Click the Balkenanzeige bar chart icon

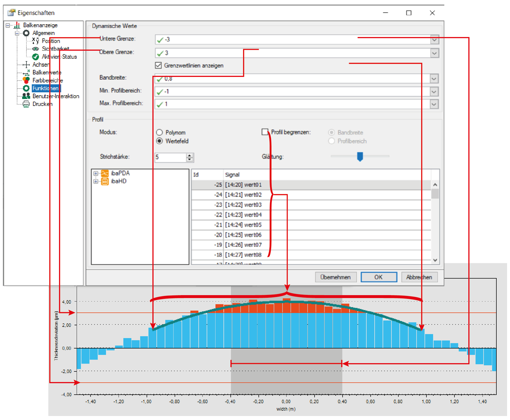[x=17, y=25]
